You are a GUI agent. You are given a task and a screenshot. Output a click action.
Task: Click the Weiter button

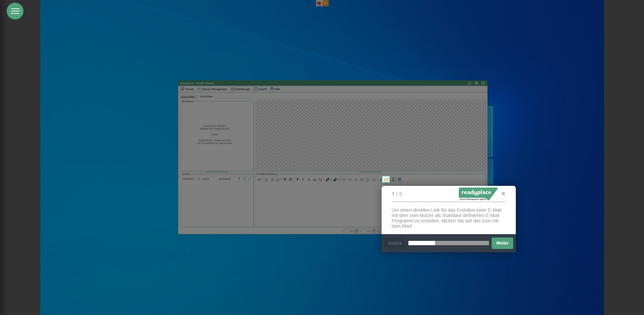[x=502, y=243]
